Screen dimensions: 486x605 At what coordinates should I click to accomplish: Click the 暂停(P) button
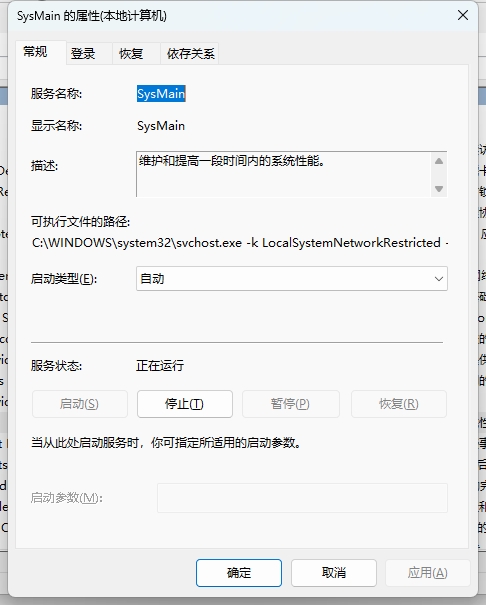tap(290, 404)
